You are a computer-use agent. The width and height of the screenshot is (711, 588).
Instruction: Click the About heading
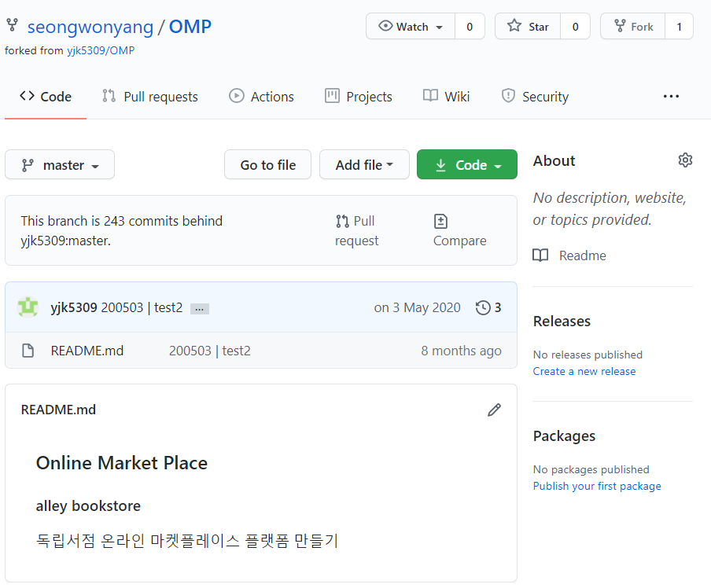pyautogui.click(x=554, y=160)
